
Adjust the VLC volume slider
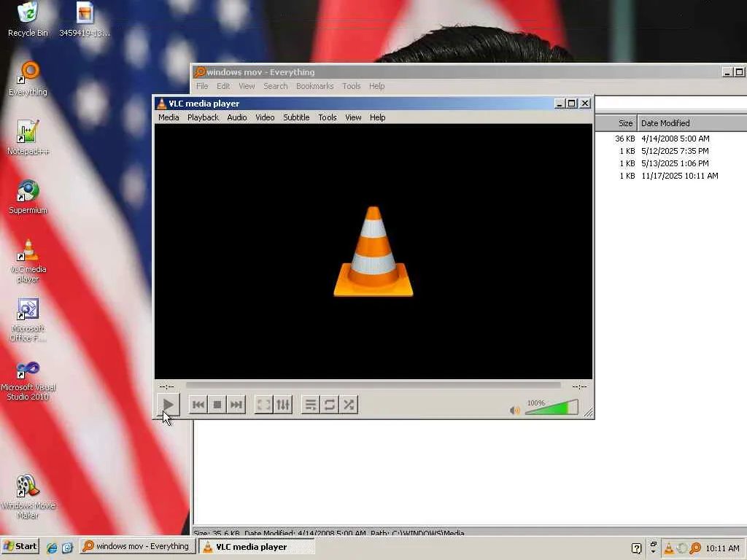tap(551, 407)
